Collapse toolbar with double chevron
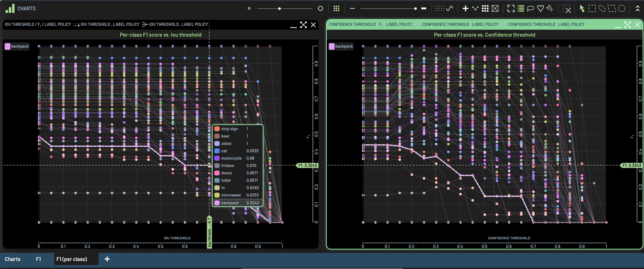Viewport: 644px width, 269px height. pyautogui.click(x=637, y=8)
